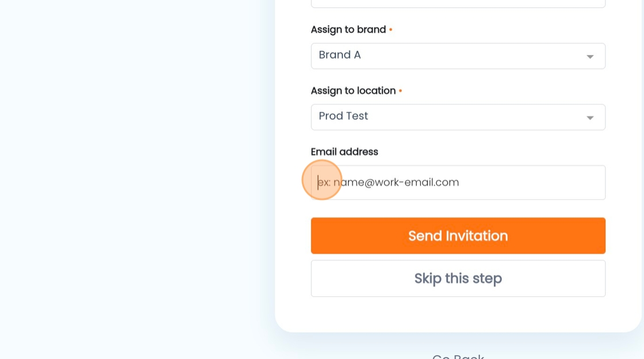Click the orange required dot next to location
Screen dimensions: 644x359
[x=400, y=91]
